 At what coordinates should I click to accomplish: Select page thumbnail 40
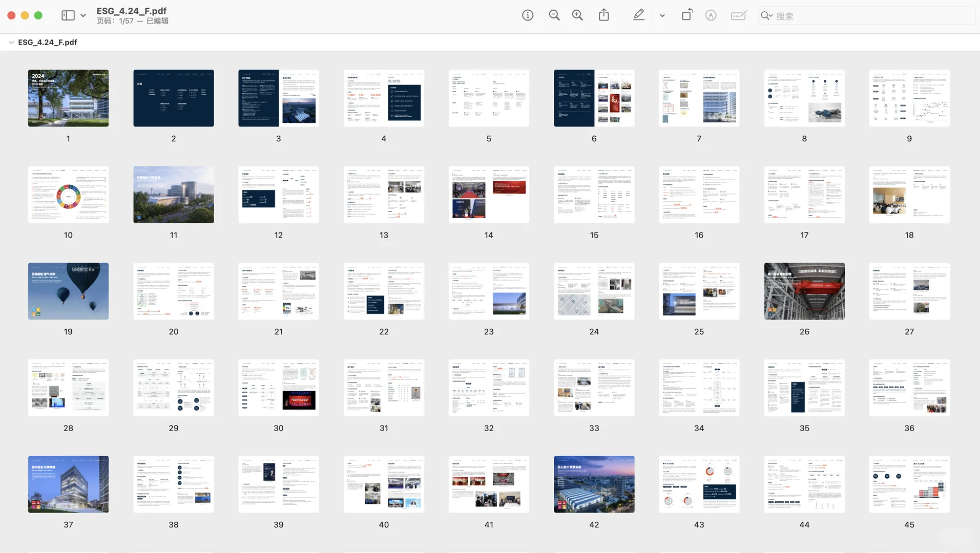click(x=384, y=484)
